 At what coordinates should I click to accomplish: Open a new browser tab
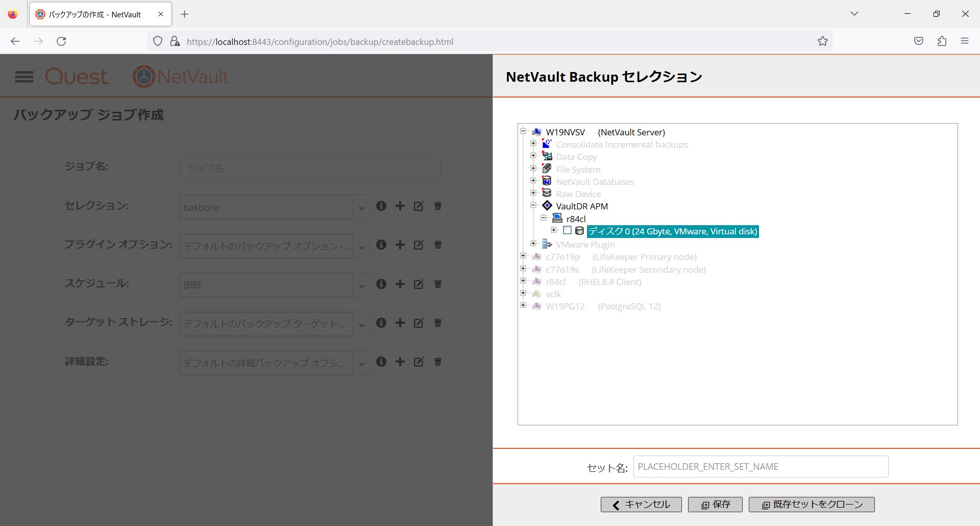(185, 14)
